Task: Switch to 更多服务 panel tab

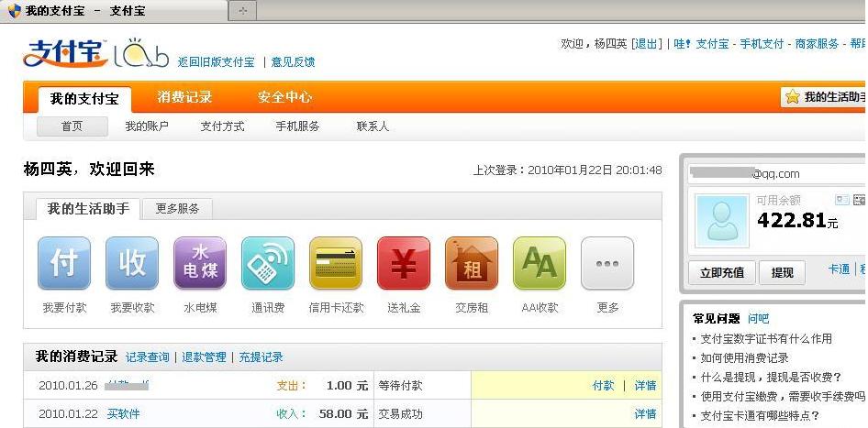Action: click(x=177, y=209)
